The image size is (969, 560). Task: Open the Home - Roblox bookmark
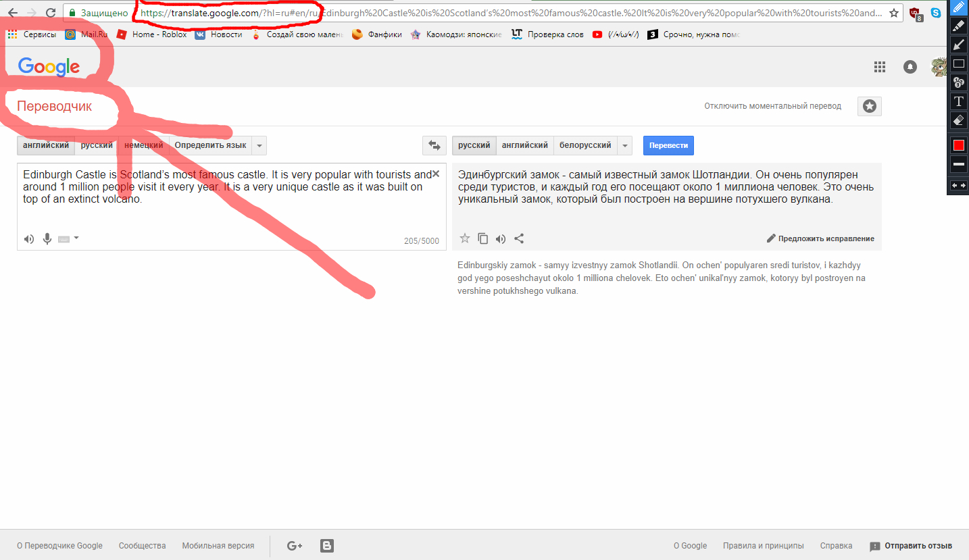point(151,34)
